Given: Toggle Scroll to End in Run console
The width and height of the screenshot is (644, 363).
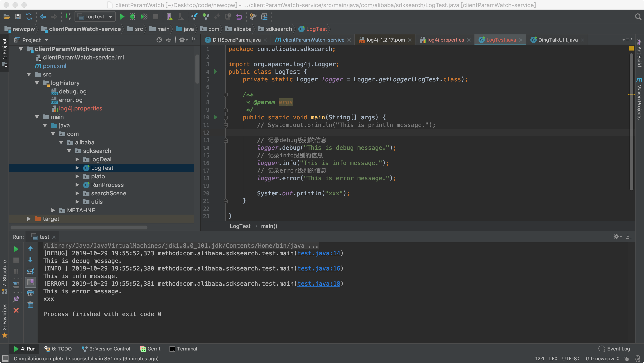Looking at the screenshot, I should pos(30,282).
